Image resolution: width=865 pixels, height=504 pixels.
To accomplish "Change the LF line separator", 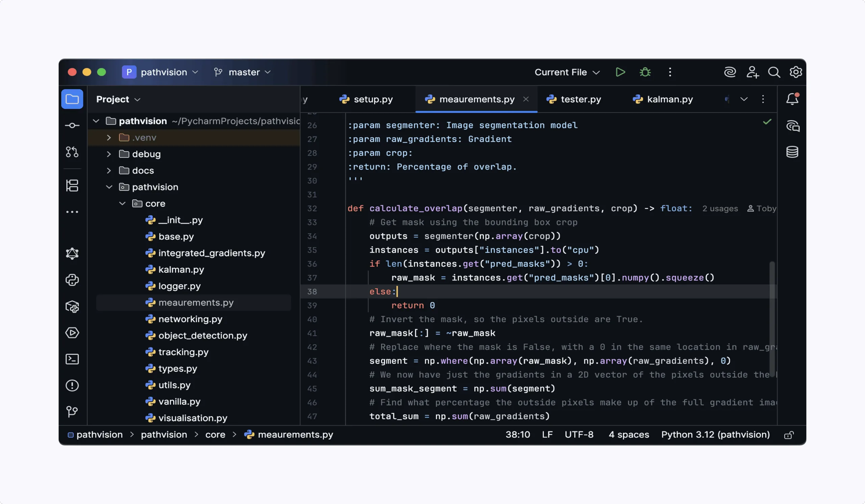I will click(x=547, y=435).
